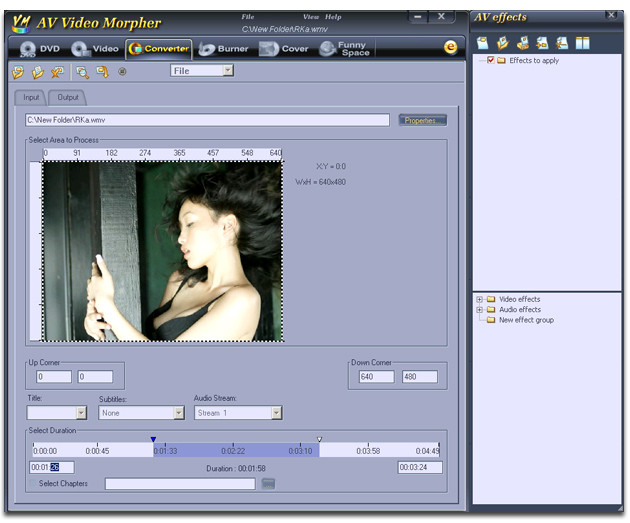Click the two-column layout icon in AV effects
This screenshot has width=630, height=523.
[x=582, y=43]
